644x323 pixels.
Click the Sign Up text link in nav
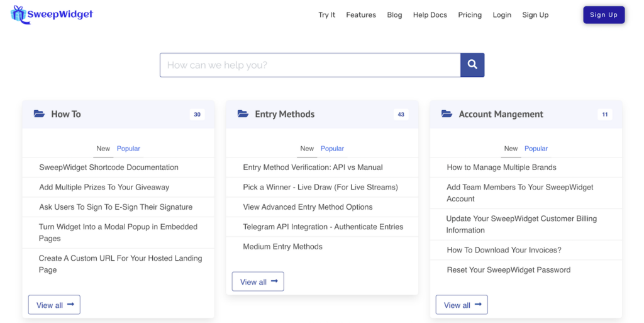coord(535,14)
